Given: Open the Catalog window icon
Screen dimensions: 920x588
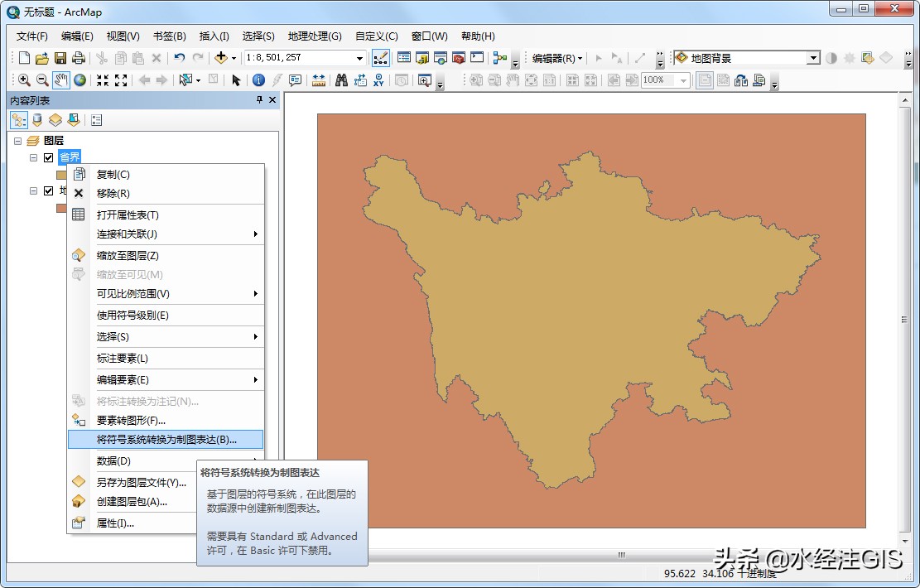Looking at the screenshot, I should pyautogui.click(x=421, y=56).
